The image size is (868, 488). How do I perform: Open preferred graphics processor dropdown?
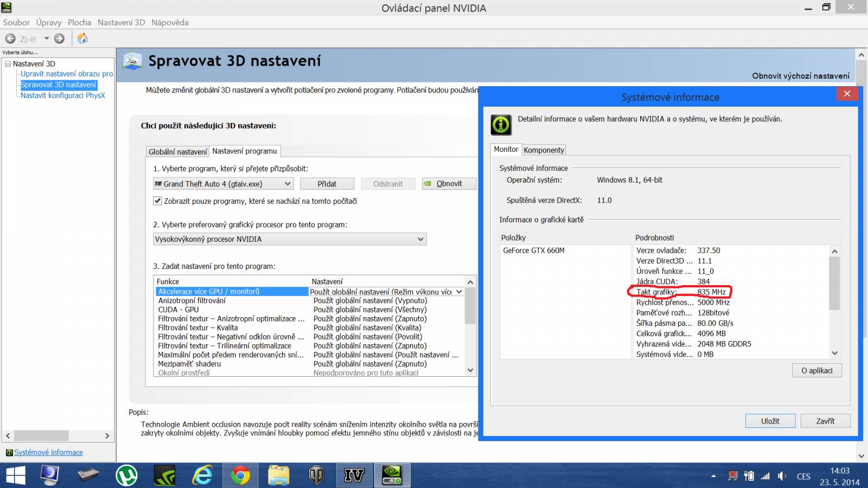290,239
